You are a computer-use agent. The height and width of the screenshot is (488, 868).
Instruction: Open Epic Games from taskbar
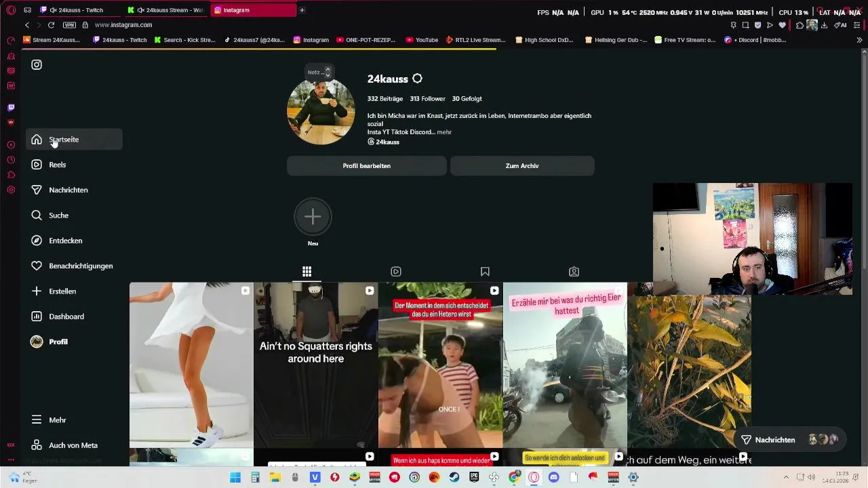pyautogui.click(x=474, y=477)
